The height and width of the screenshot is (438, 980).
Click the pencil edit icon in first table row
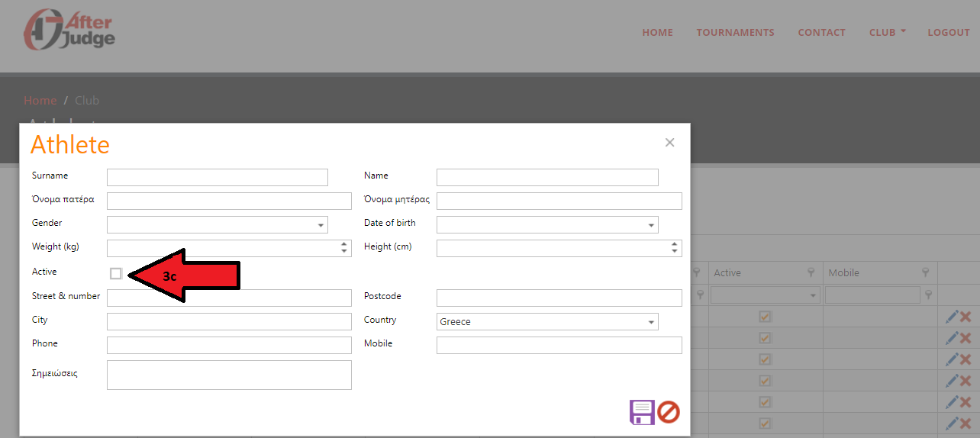click(951, 317)
